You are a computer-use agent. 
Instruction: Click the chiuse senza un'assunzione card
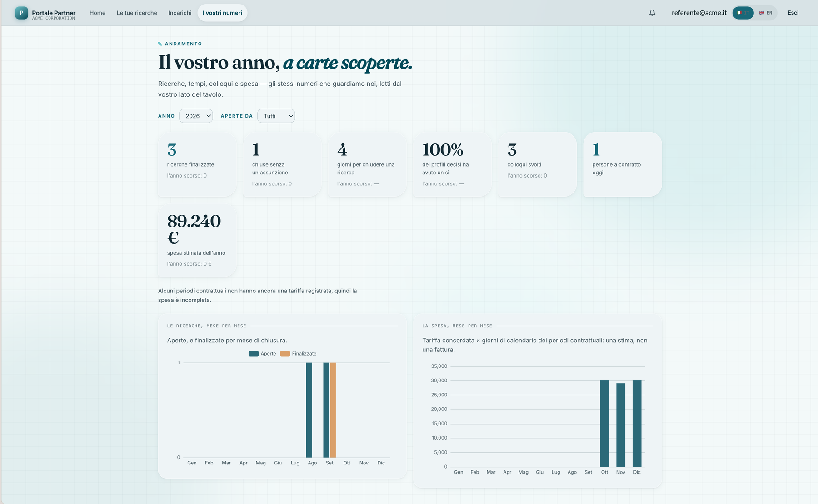[282, 164]
